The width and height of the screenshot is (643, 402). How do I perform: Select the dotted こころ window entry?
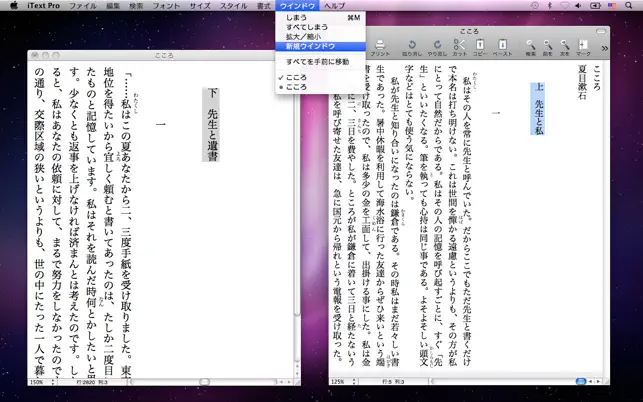(x=320, y=87)
